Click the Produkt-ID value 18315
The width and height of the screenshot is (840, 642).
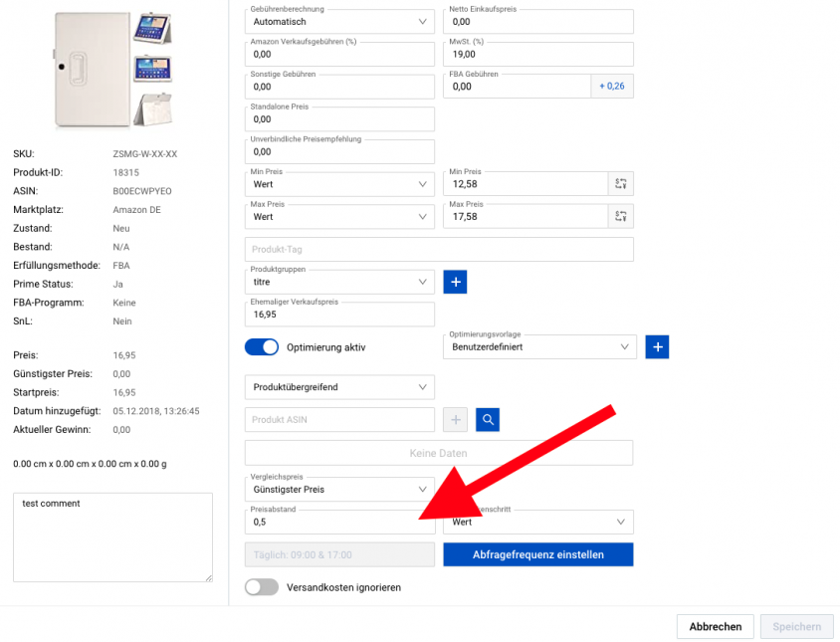pyautogui.click(x=125, y=172)
